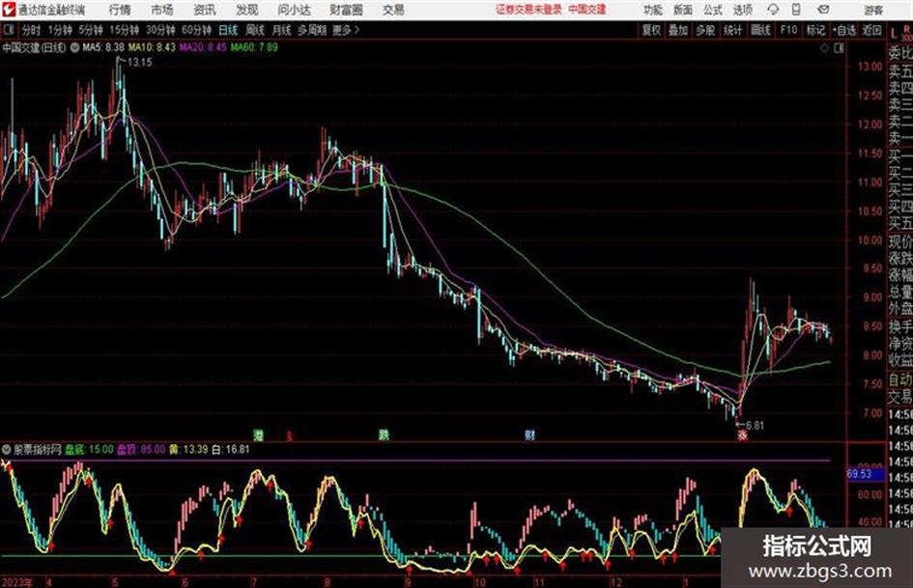Click the 2023年 date axis label
Screen dimensions: 913x588
(x=16, y=581)
